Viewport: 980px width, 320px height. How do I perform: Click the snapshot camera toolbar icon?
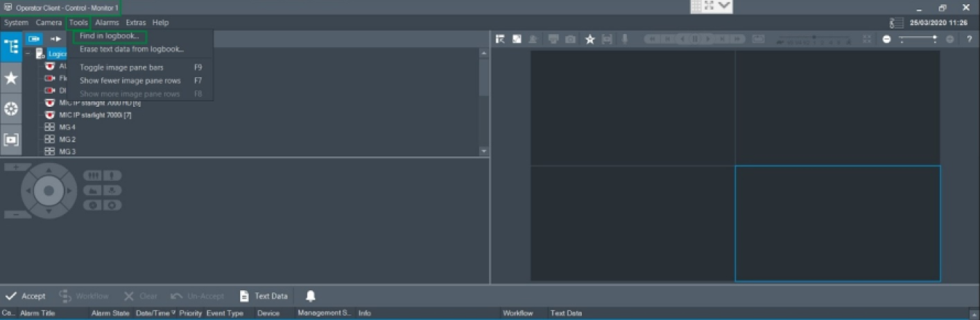pos(570,39)
